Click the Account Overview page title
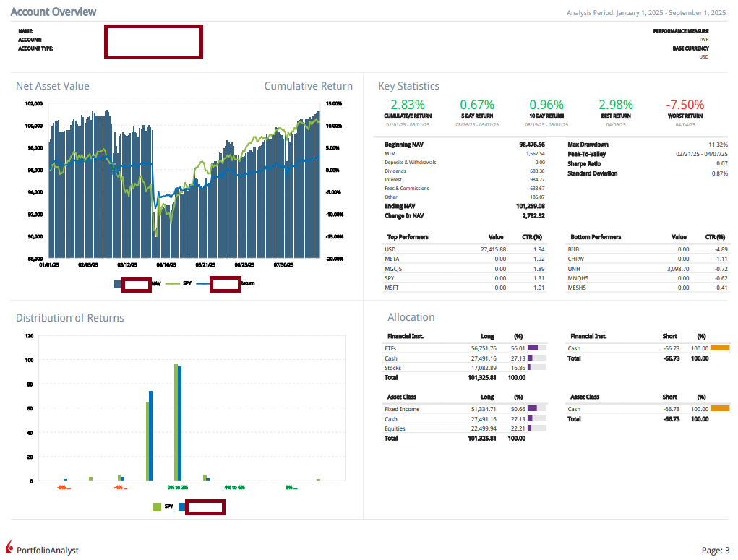The image size is (738, 560). point(53,12)
